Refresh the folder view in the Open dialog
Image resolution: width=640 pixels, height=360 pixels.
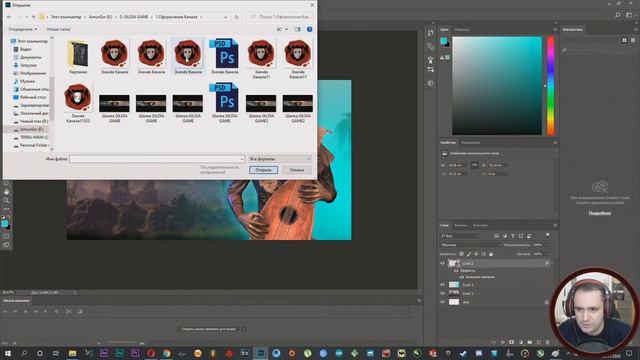tap(236, 17)
